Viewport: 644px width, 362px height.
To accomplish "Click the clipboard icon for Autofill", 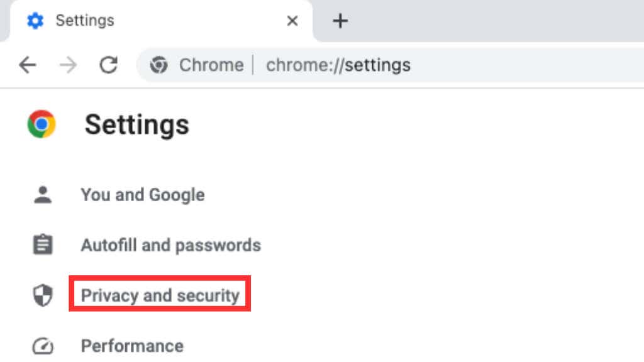I will [x=43, y=244].
